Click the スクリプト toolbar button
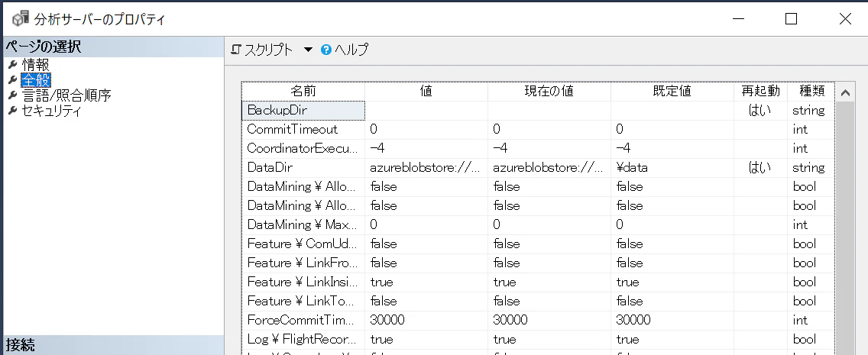868x355 pixels. (x=262, y=50)
